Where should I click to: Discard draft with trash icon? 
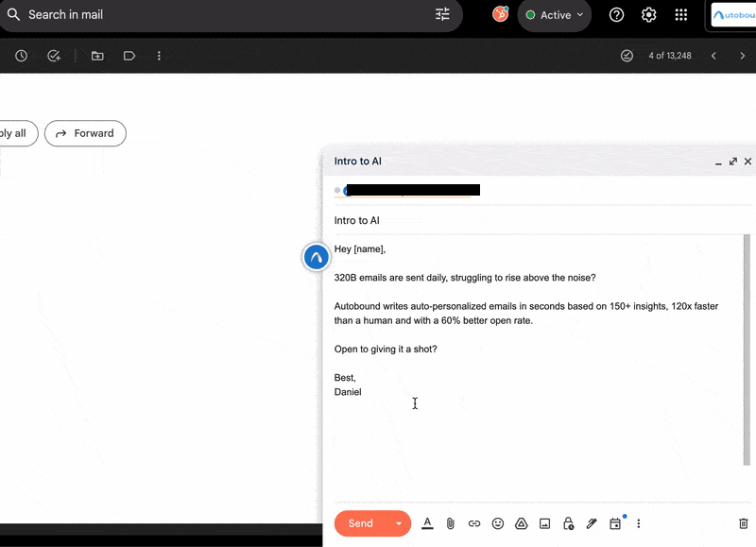point(744,523)
